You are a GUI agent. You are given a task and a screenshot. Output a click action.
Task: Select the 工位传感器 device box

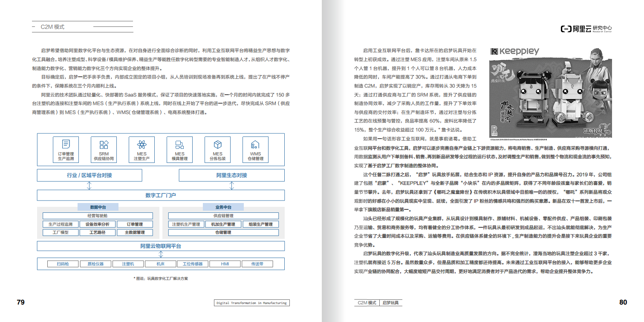tap(192, 264)
